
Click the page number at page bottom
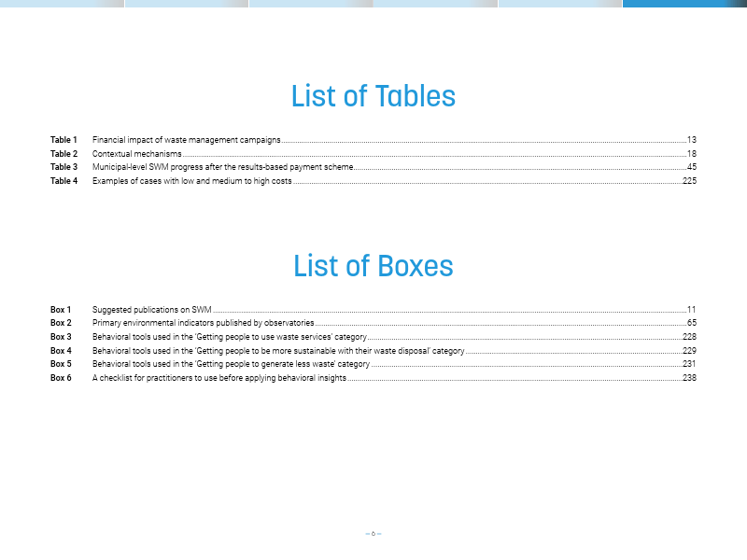[x=373, y=534]
